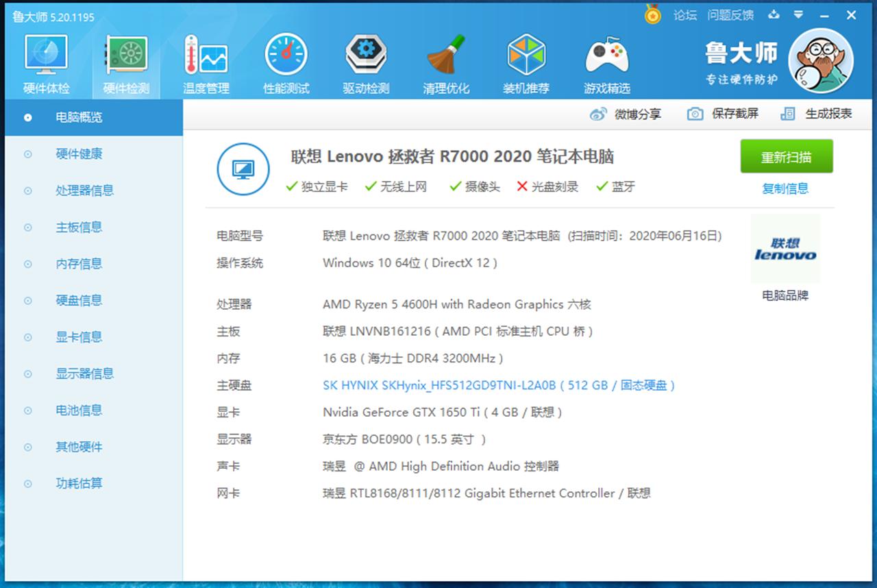Switch to 温度管理 temperature management
Viewport: 877px width, 588px height.
click(x=206, y=62)
